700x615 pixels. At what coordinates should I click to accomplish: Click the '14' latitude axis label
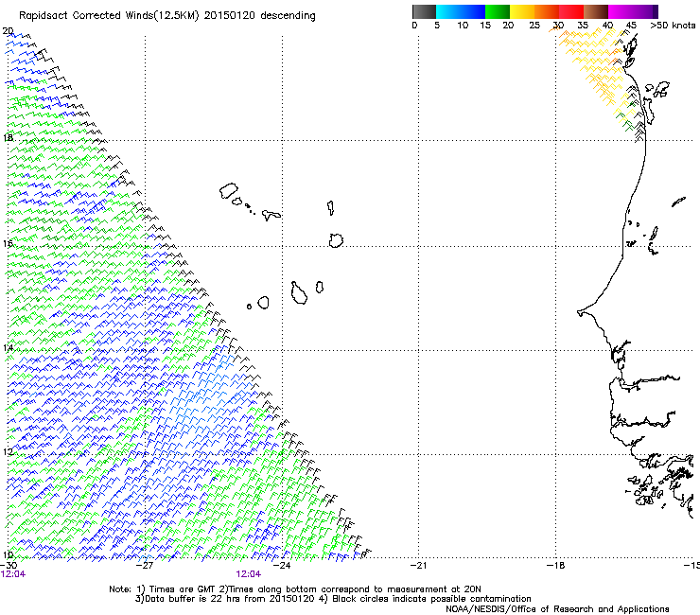click(x=8, y=348)
